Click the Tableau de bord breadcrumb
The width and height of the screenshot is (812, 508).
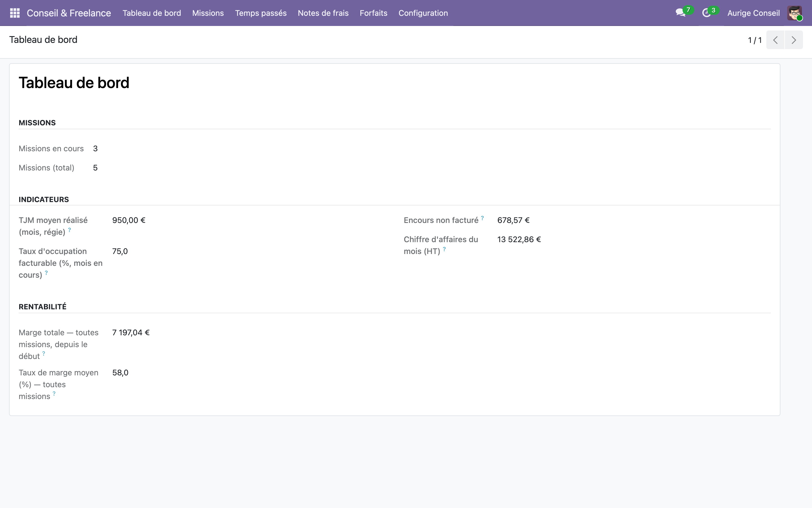pyautogui.click(x=43, y=40)
